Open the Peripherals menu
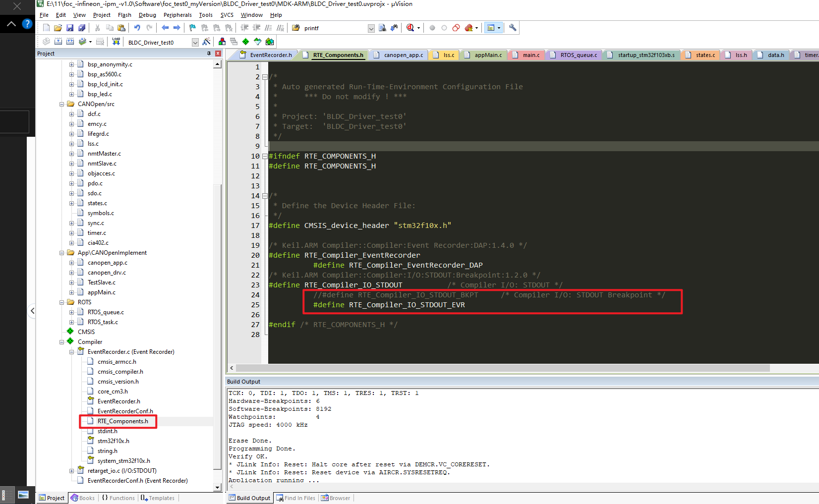 coord(177,15)
